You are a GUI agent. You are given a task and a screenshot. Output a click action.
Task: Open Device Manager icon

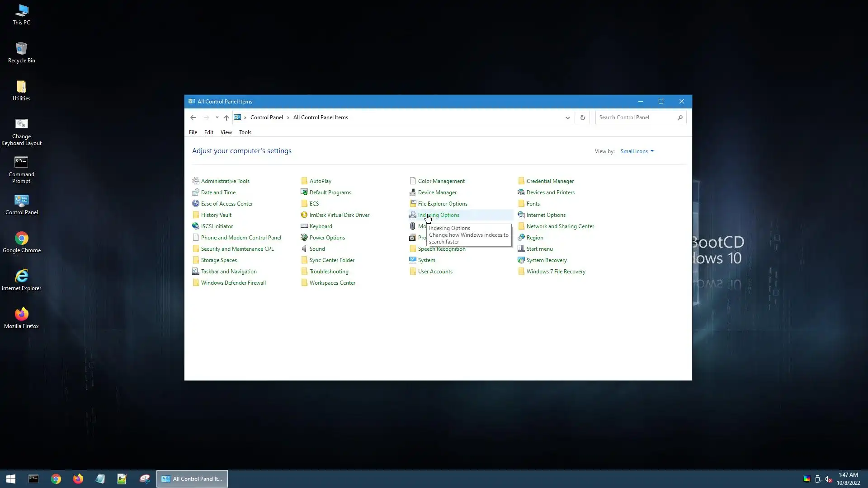[437, 192]
